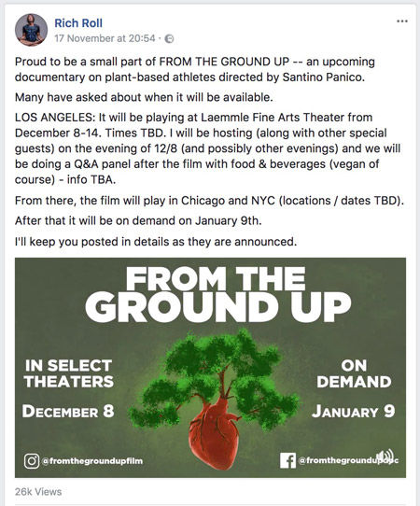Click the Instagram logo in the video
The height and width of the screenshot is (506, 420).
[x=32, y=461]
